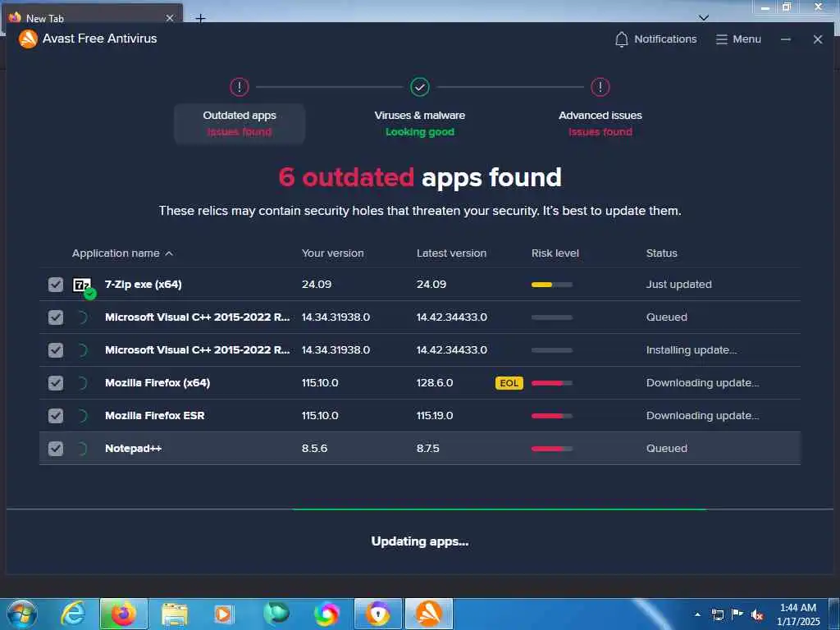
Task: Uncheck the 7-Zip exe (x64) checkbox
Action: [56, 285]
